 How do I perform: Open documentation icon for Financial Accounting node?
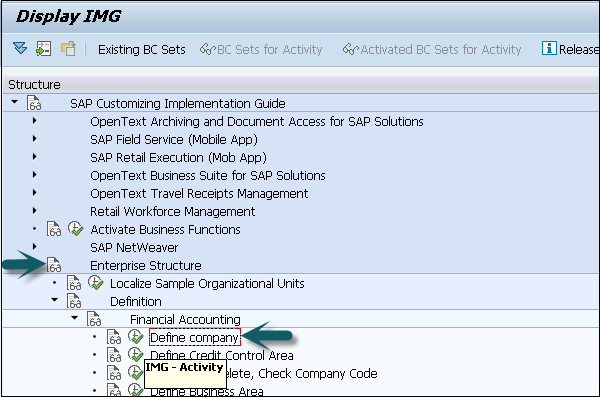tap(94, 319)
